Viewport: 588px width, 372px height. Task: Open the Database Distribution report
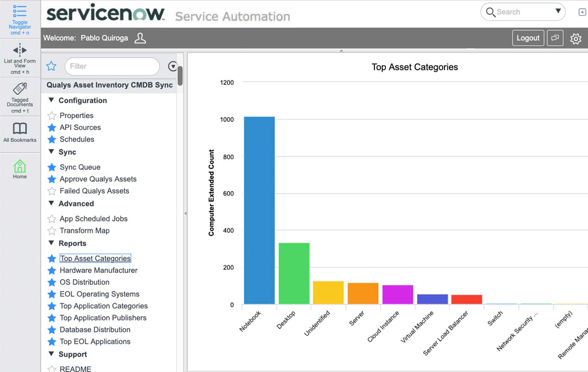pos(95,330)
